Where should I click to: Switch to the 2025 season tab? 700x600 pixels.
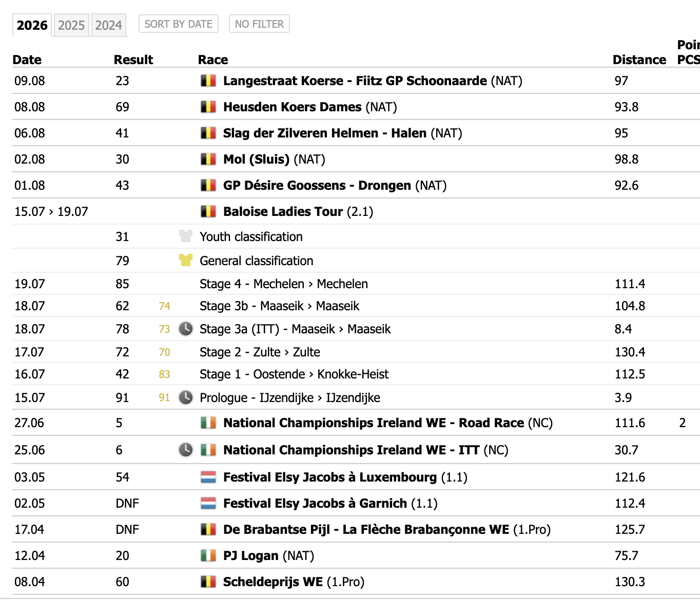tap(71, 25)
